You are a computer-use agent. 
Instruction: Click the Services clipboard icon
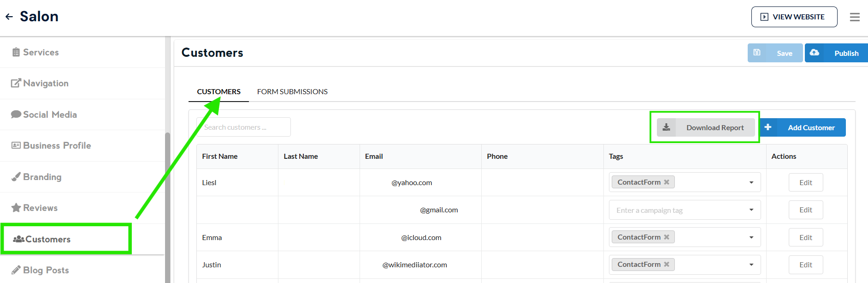[16, 52]
